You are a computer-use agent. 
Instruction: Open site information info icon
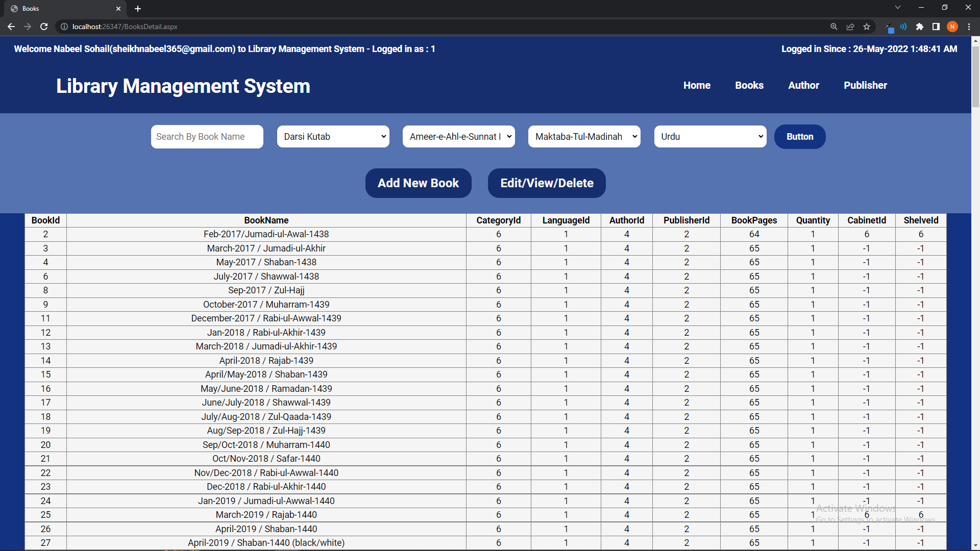click(64, 27)
